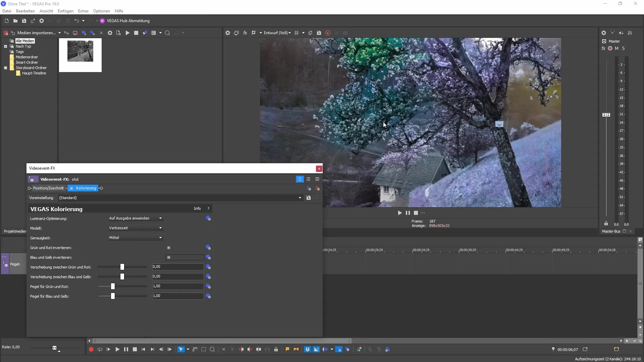Click Verschiebung zwischen Grün und Rot slider
This screenshot has width=644, height=362.
click(122, 267)
